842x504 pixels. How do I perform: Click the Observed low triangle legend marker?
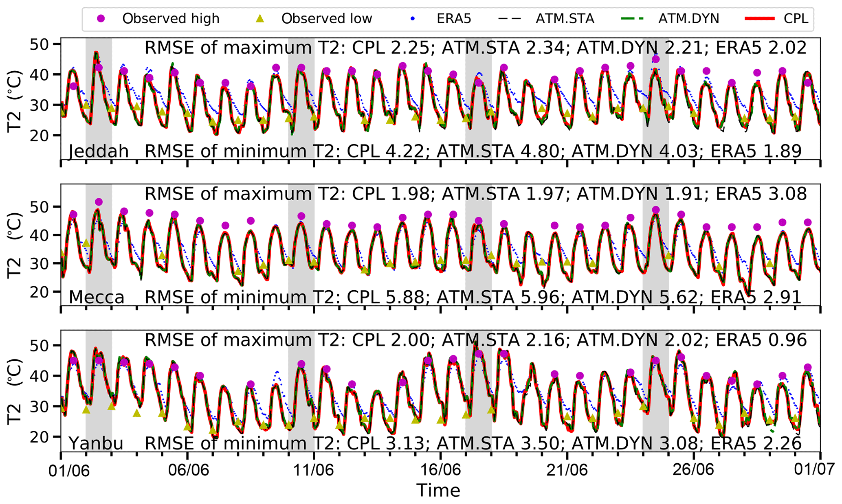259,19
